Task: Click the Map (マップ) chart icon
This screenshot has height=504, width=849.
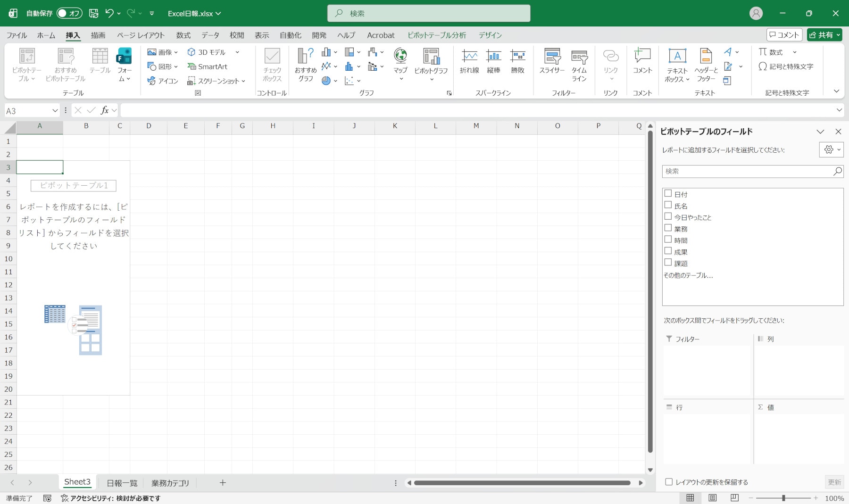Action: pyautogui.click(x=400, y=57)
